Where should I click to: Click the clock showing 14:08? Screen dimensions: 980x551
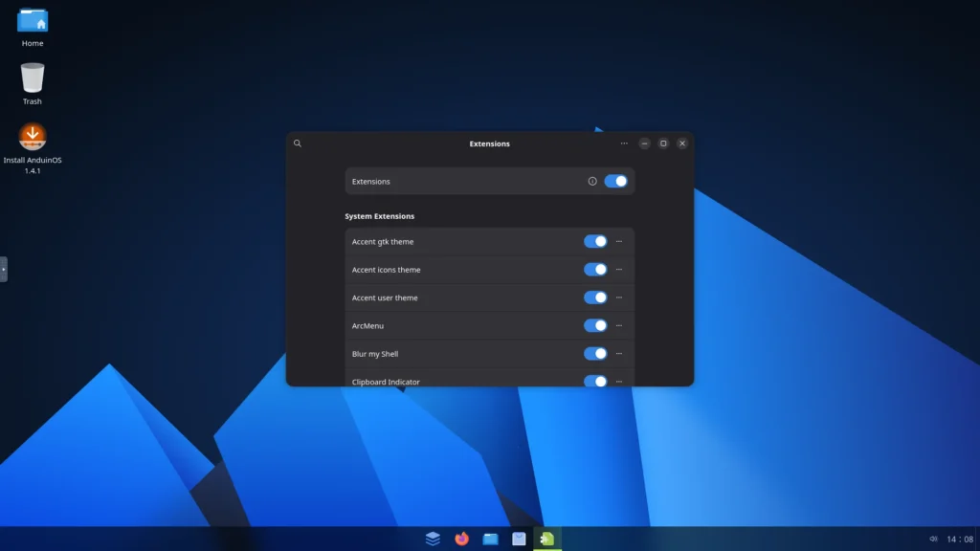click(x=959, y=539)
